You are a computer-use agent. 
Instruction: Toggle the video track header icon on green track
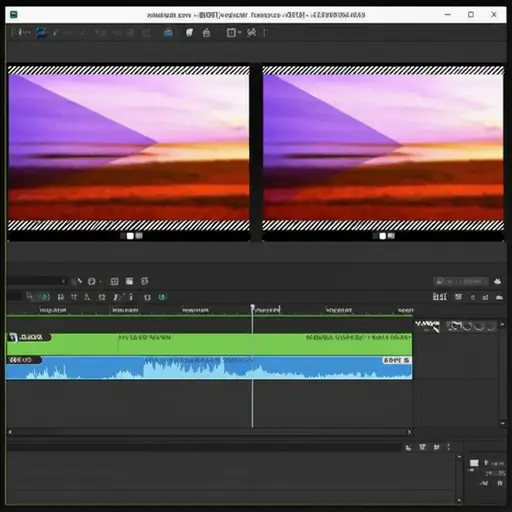tap(13, 337)
